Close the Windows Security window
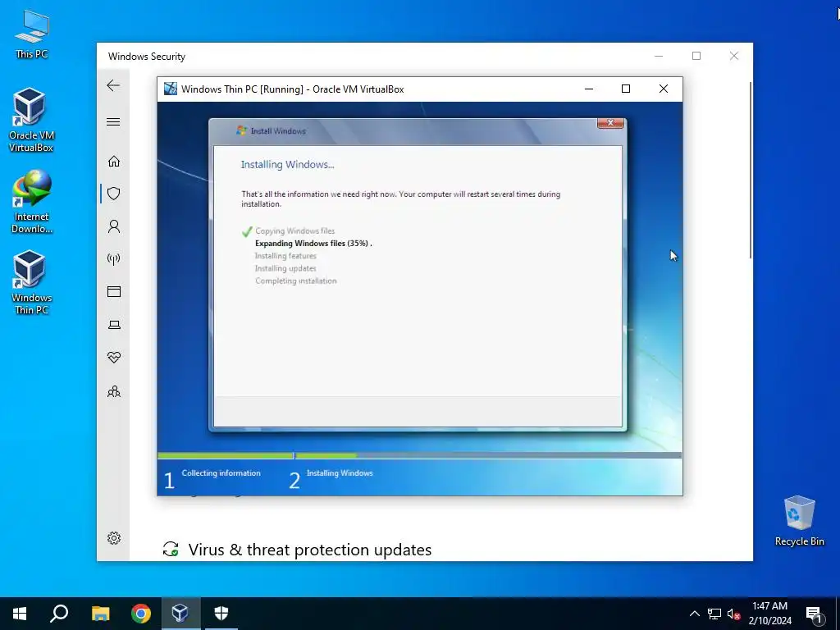The width and height of the screenshot is (840, 630). coord(734,56)
